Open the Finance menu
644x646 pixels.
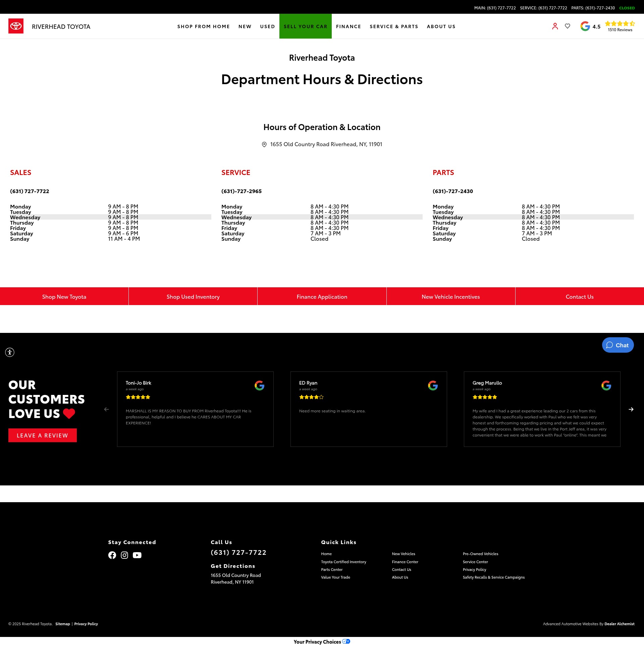tap(348, 26)
